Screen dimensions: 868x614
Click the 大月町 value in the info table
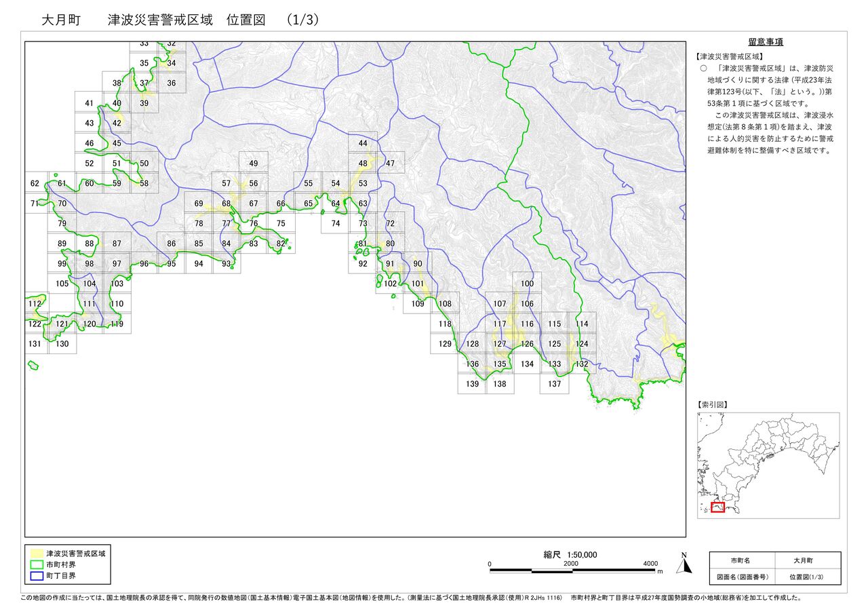click(807, 561)
